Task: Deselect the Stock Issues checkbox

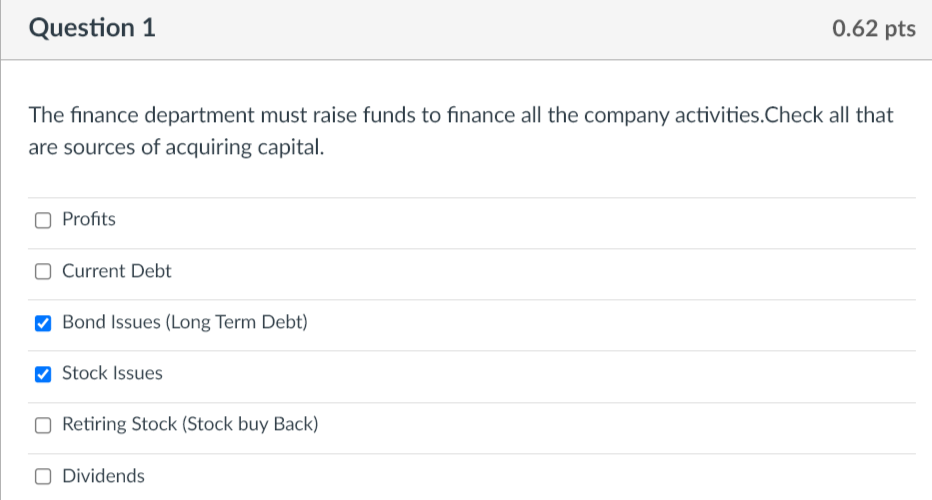Action: click(43, 375)
